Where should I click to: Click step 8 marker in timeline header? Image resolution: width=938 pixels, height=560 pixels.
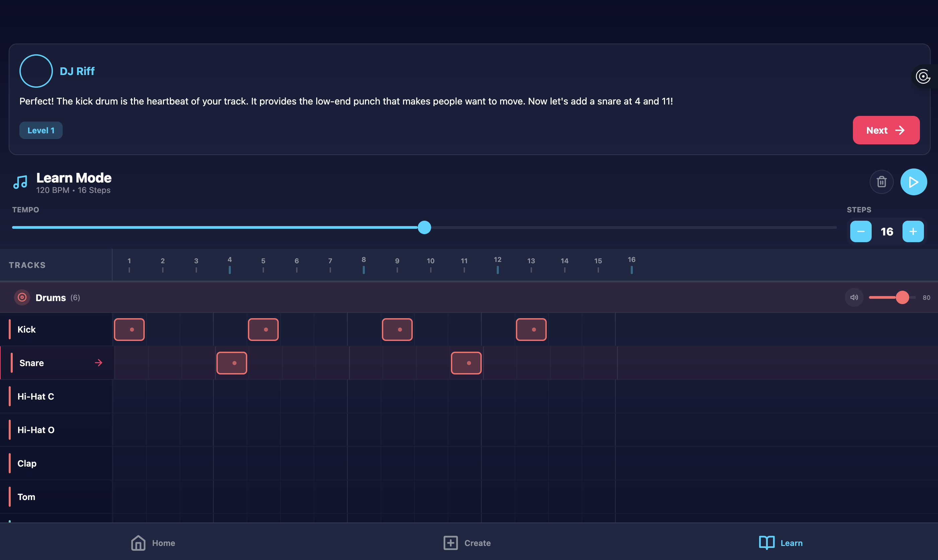point(363,265)
